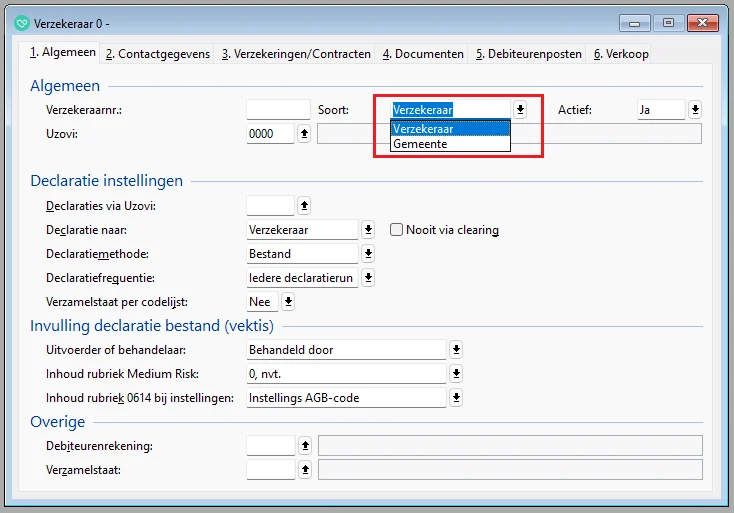Switch to the Contactgegevens tab
Viewport: 734px width, 513px height.
coord(158,54)
